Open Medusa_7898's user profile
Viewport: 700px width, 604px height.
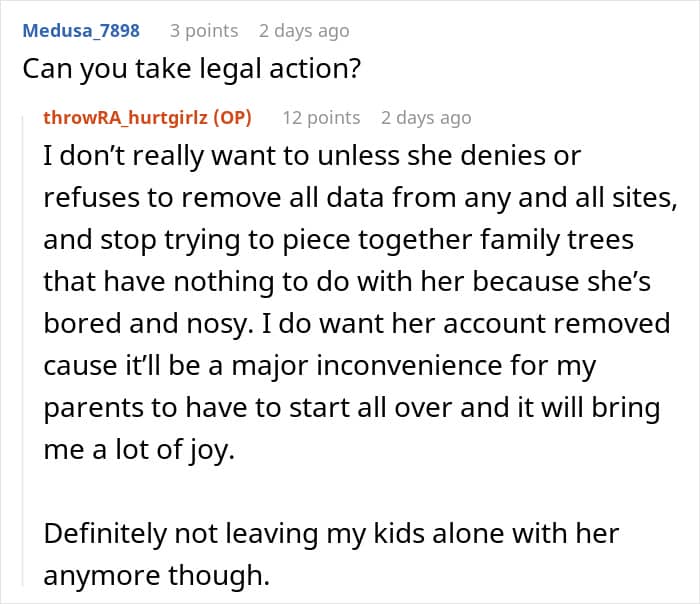click(81, 30)
